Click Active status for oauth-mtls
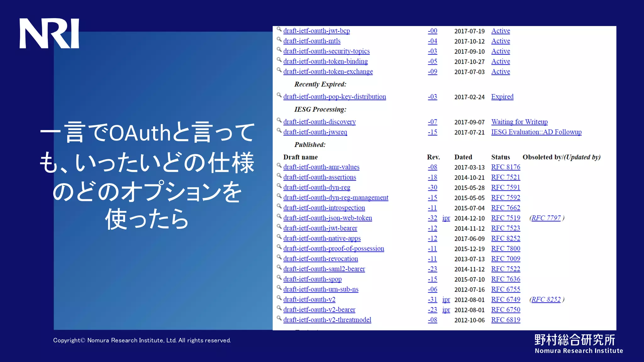The image size is (644, 362). tap(501, 41)
